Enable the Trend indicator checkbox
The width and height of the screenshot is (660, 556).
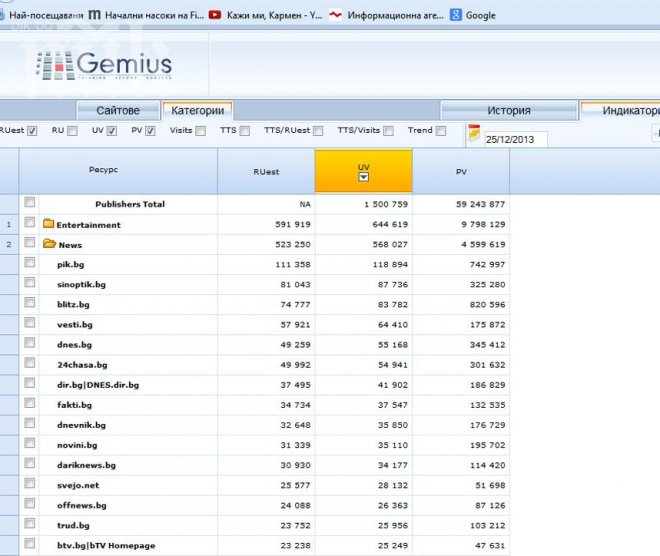click(x=441, y=131)
